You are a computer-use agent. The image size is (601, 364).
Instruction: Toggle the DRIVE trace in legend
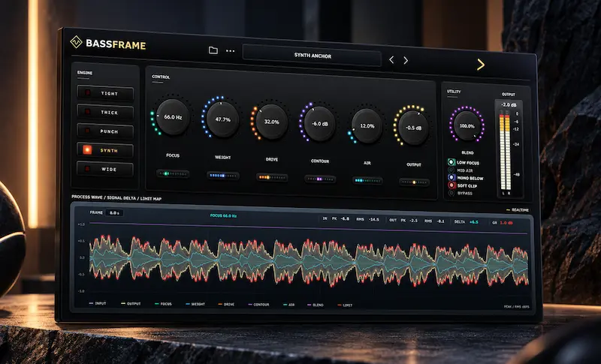(x=226, y=304)
